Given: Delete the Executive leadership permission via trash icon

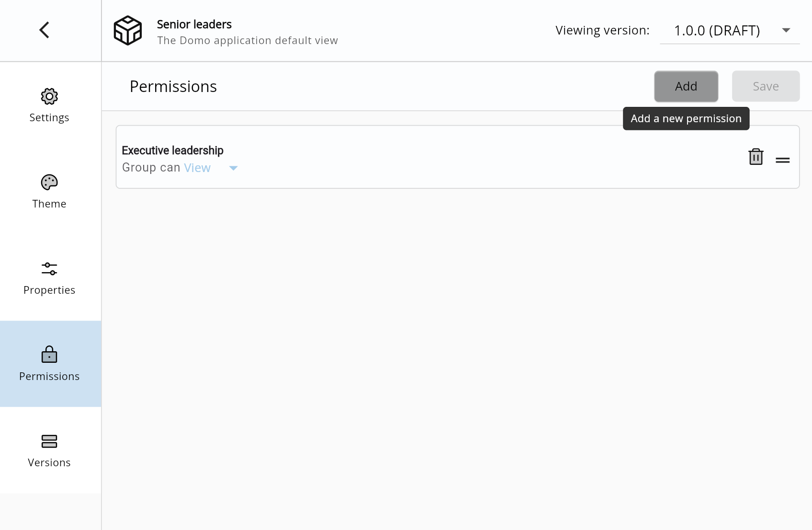Looking at the screenshot, I should click(756, 157).
